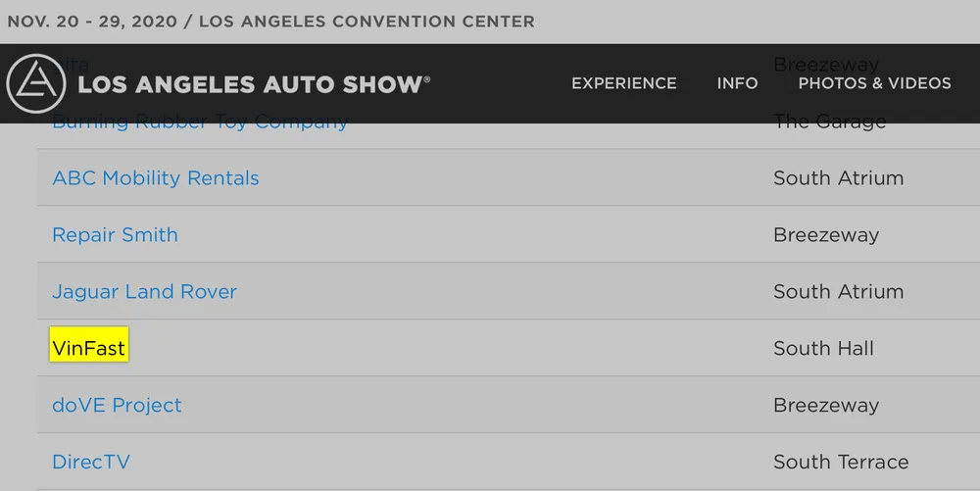The image size is (980, 491).
Task: Click the highlighted VinFast link
Action: [x=89, y=348]
